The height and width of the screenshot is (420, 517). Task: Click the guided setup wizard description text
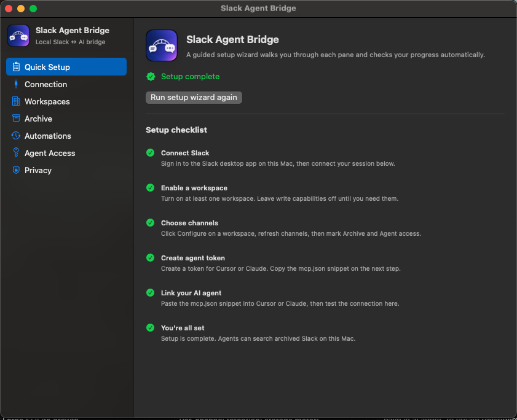coord(335,55)
